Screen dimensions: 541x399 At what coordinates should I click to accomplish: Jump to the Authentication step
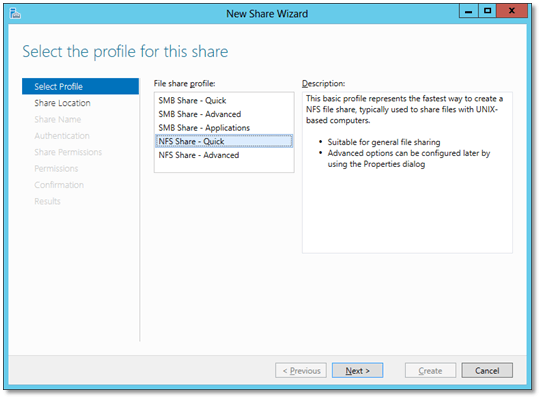(x=62, y=136)
